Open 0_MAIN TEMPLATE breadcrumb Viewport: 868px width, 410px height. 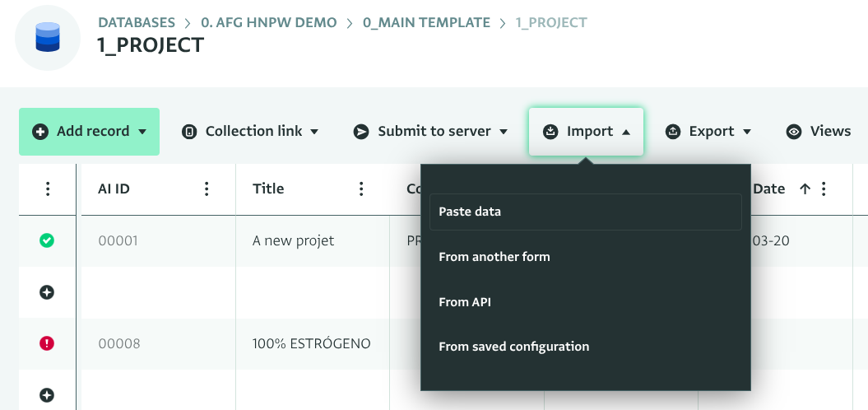click(x=426, y=23)
